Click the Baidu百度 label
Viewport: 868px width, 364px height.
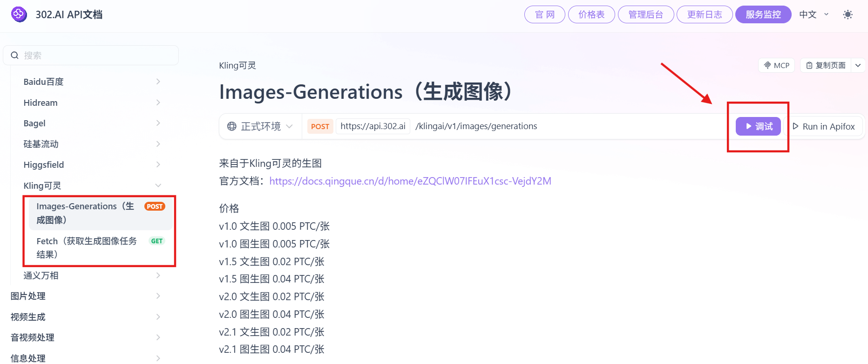click(x=43, y=82)
